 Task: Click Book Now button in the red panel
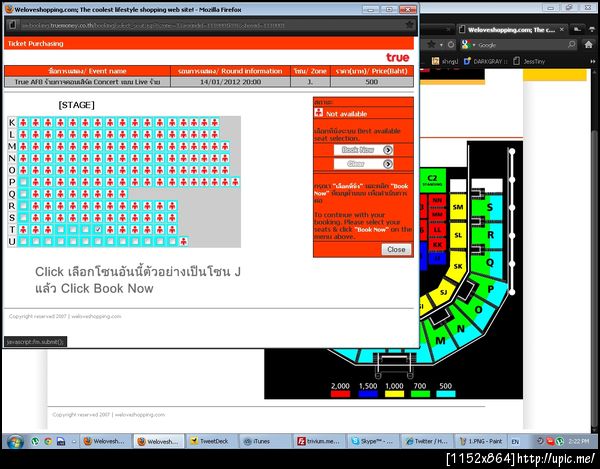364,150
